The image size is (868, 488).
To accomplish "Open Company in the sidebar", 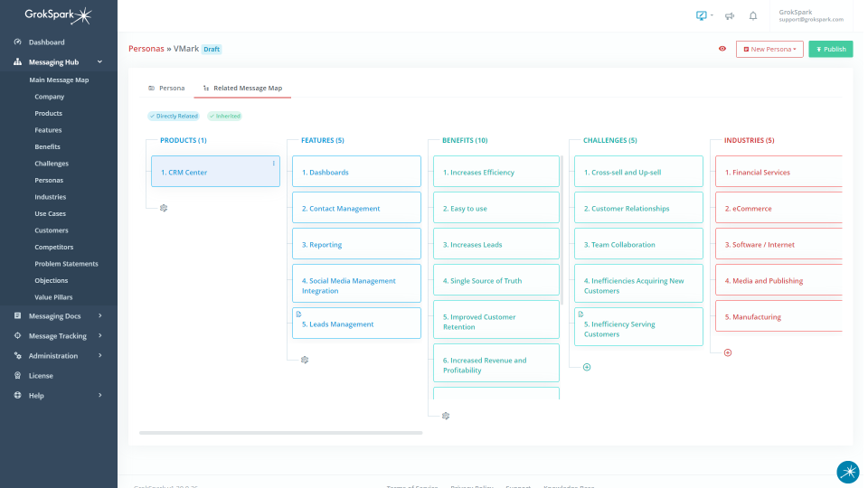I will click(x=49, y=97).
